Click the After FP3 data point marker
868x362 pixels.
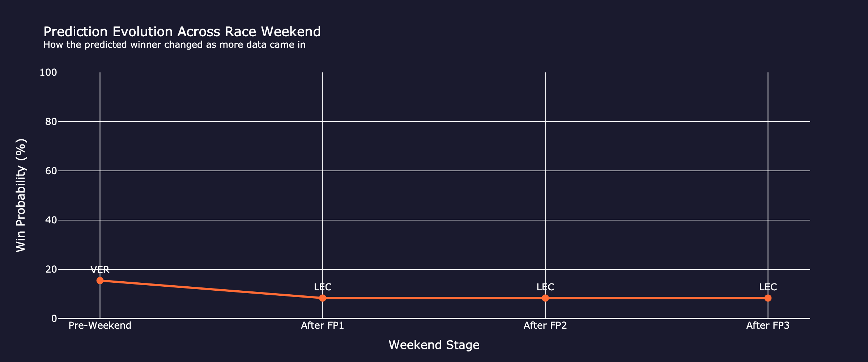(768, 298)
